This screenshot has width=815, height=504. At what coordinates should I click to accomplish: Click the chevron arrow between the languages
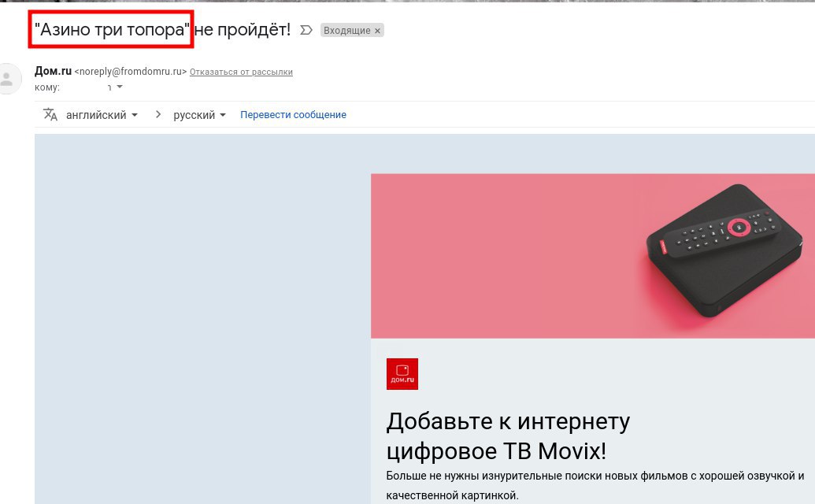(x=158, y=114)
